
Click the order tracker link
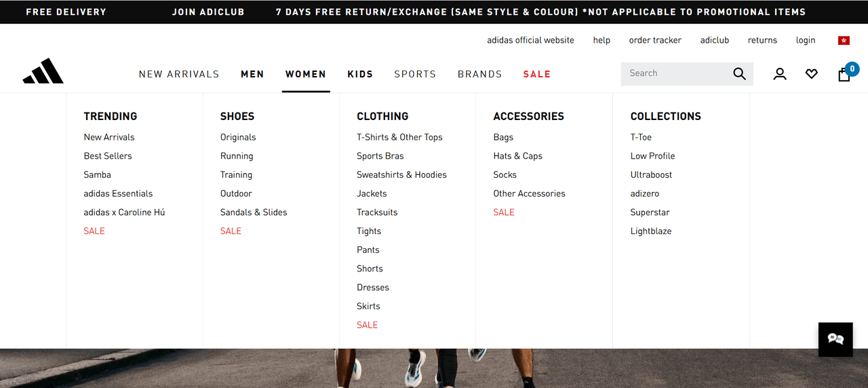click(x=655, y=41)
